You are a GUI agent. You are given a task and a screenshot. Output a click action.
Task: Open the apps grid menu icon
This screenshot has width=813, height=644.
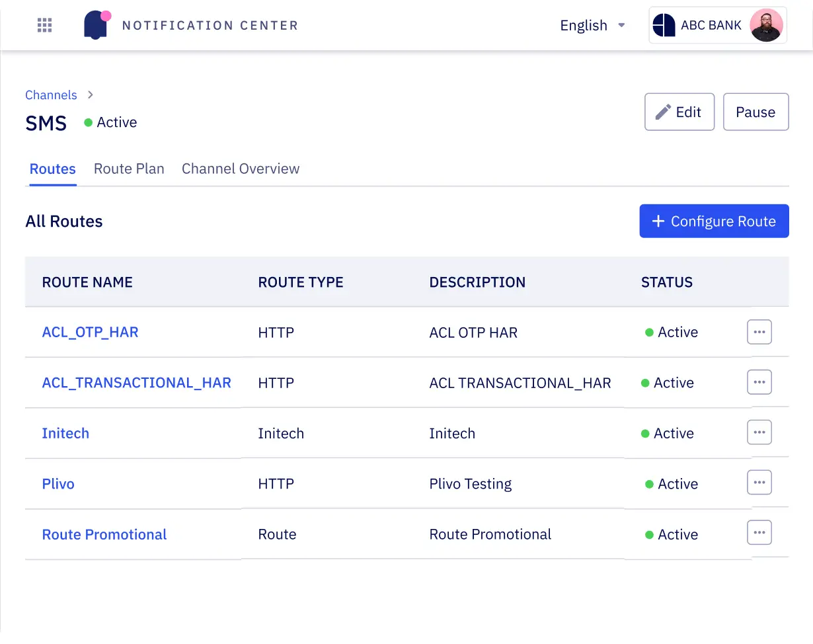pos(44,25)
